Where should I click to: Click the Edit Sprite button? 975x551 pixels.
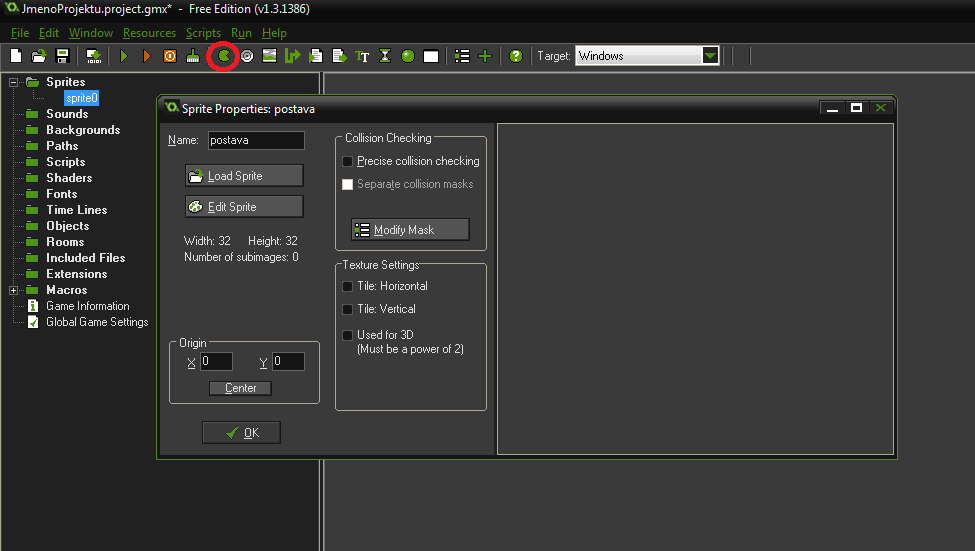244,206
